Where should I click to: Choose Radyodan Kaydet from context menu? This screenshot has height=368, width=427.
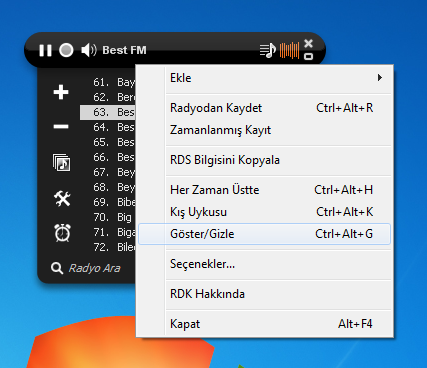(264, 108)
